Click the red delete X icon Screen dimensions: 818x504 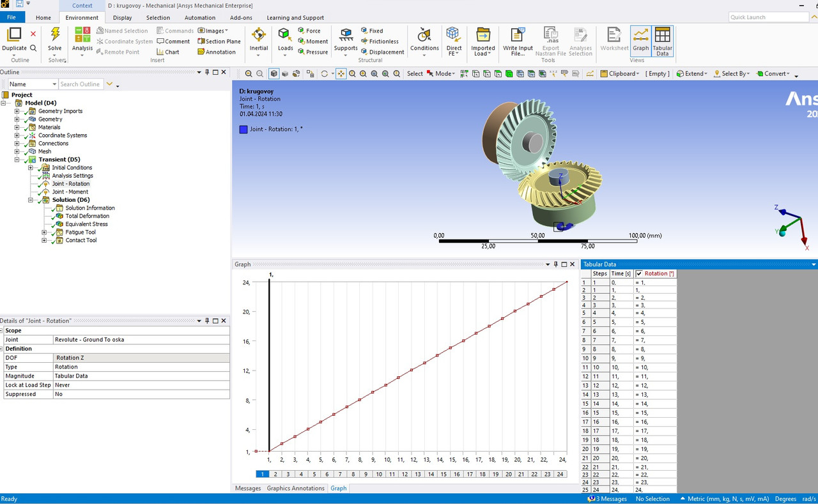(x=33, y=34)
